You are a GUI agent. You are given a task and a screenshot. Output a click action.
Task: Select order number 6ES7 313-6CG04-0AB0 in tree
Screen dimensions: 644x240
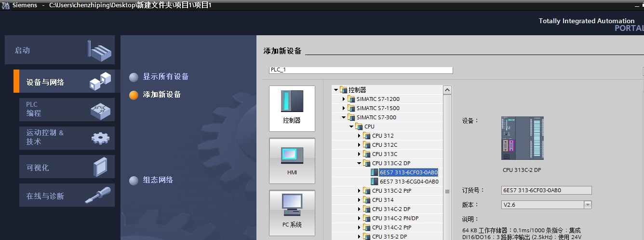(409, 182)
